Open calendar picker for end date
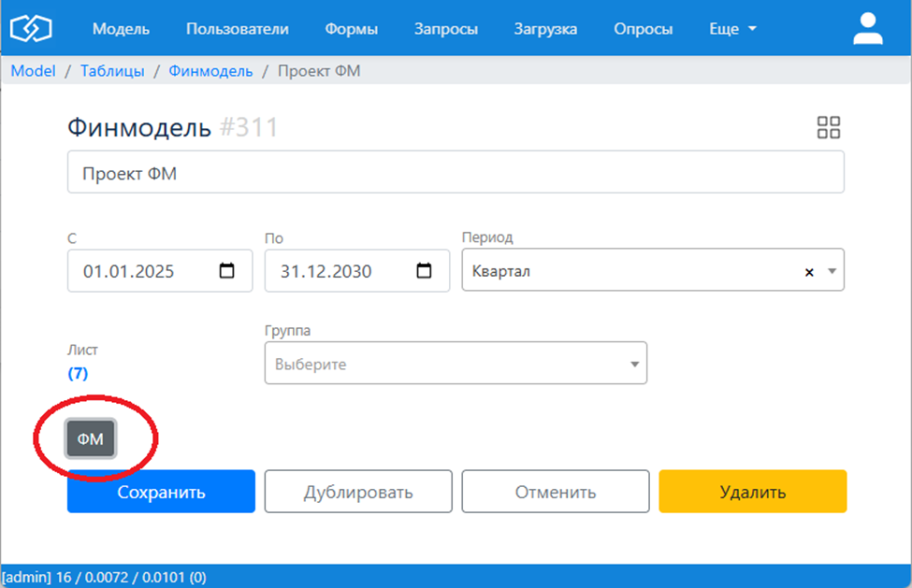912x588 pixels. pos(424,272)
